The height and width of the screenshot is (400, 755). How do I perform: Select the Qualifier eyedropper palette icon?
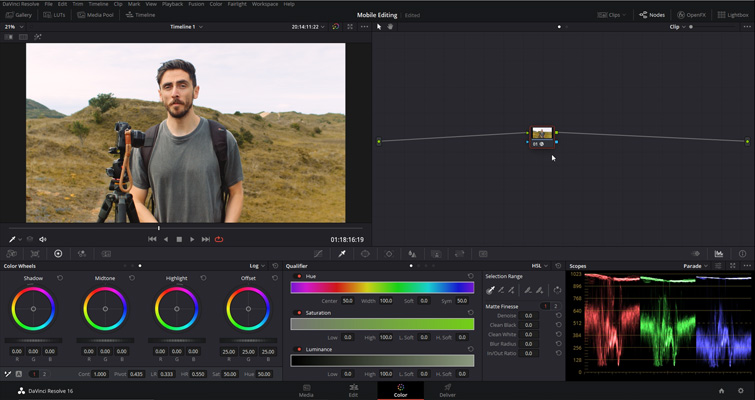point(341,254)
